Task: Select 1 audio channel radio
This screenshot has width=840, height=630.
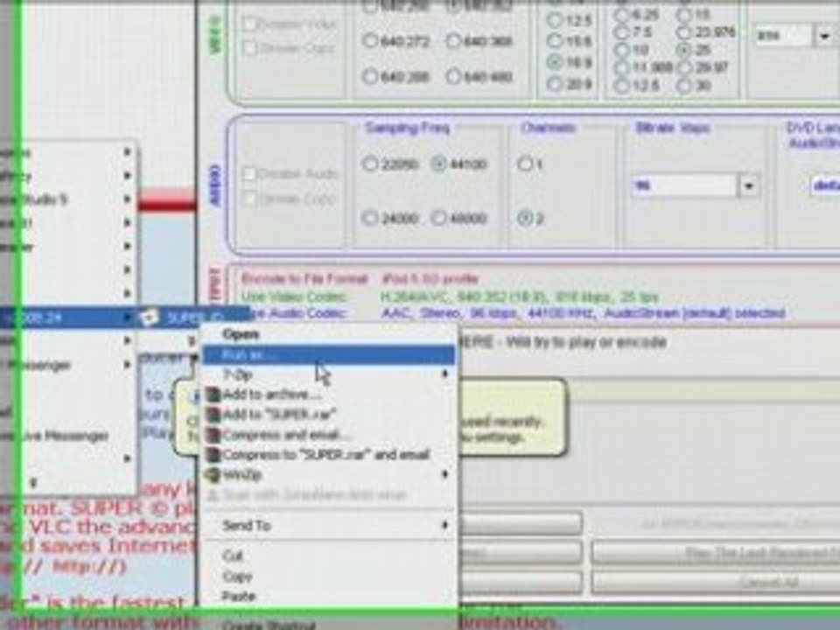Action: click(x=525, y=164)
